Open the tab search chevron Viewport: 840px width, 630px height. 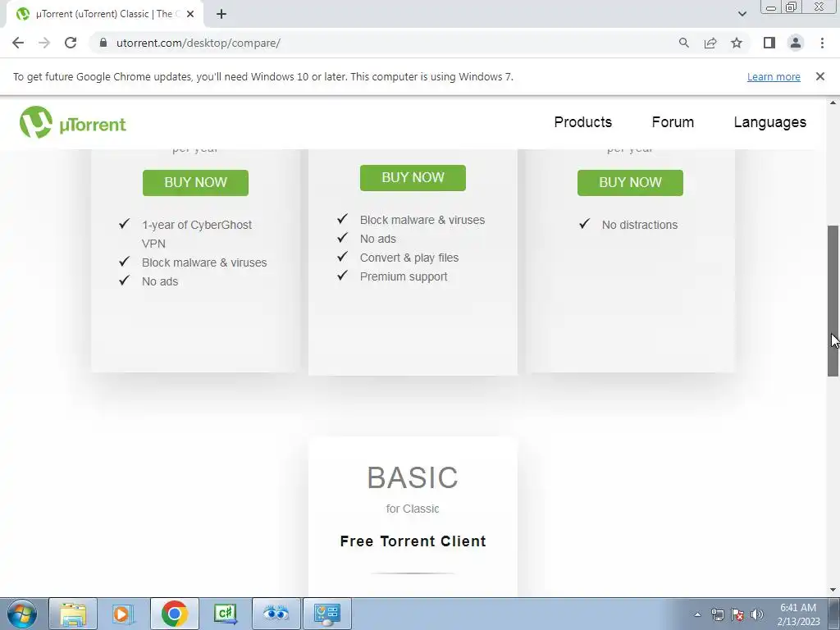(742, 14)
